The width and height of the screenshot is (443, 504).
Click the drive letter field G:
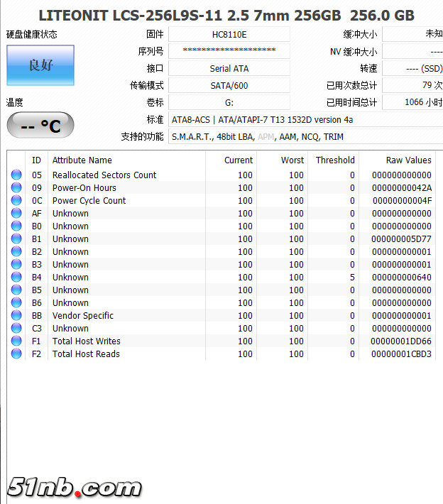pyautogui.click(x=229, y=102)
